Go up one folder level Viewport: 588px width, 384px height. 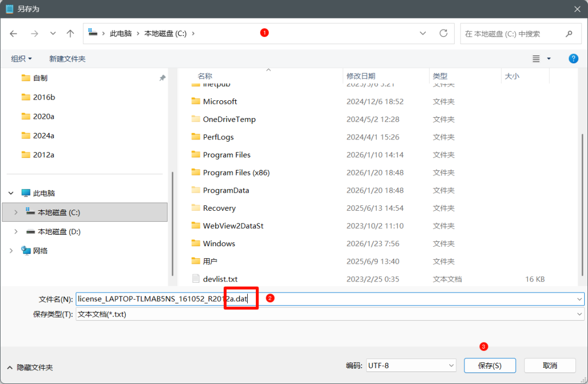pyautogui.click(x=70, y=34)
